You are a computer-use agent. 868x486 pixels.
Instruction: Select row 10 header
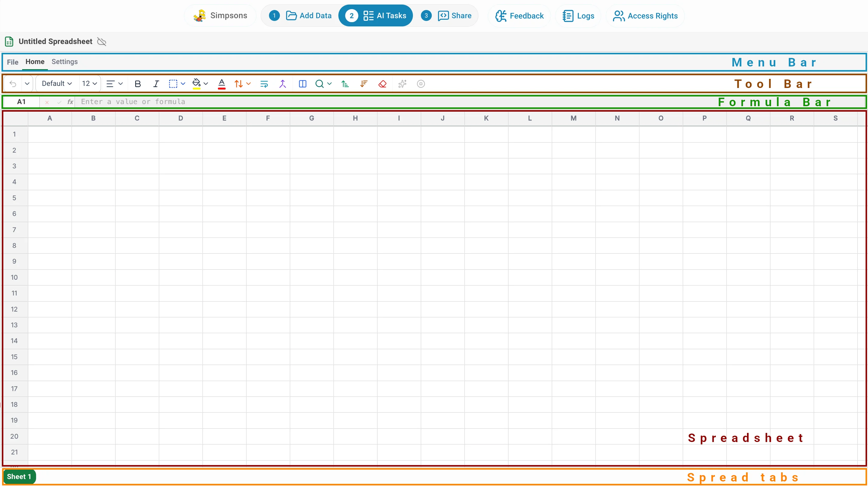[15, 277]
